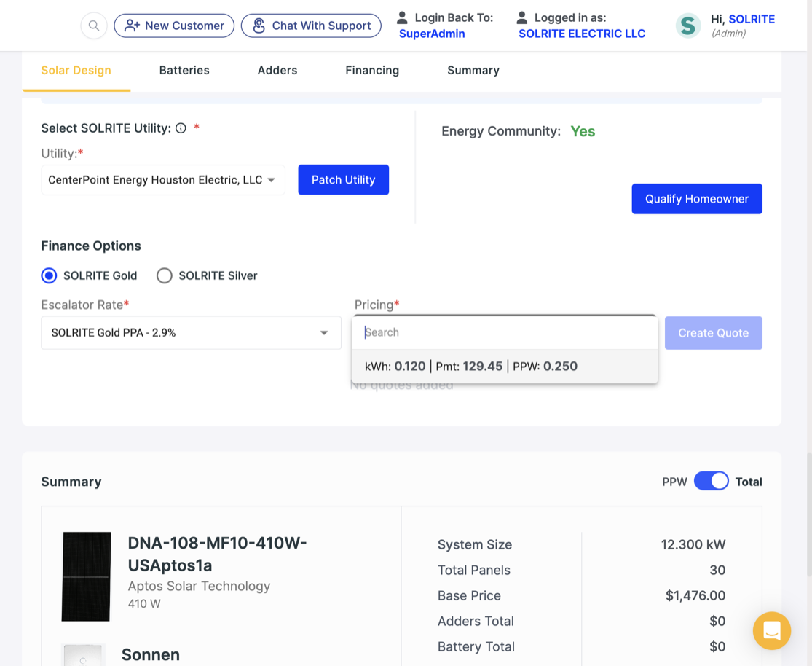
Task: Click the System Size 12.300 kW value
Action: [x=693, y=545]
